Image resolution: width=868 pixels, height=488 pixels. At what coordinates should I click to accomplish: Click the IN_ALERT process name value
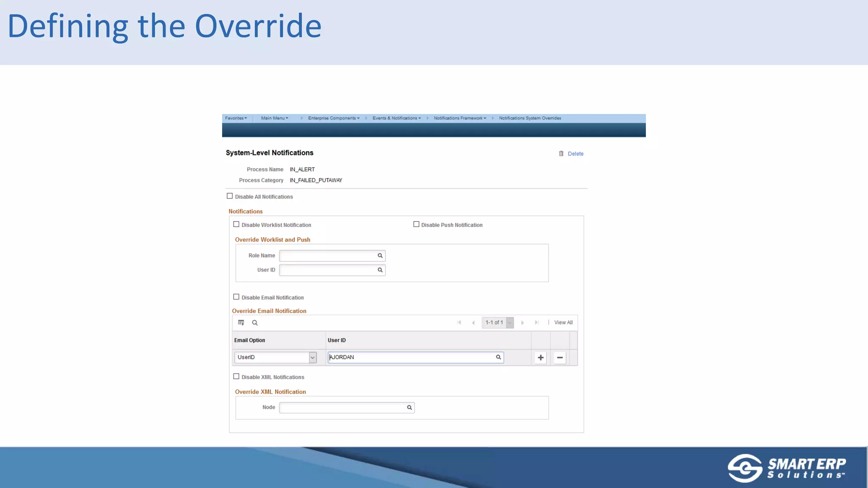point(302,169)
